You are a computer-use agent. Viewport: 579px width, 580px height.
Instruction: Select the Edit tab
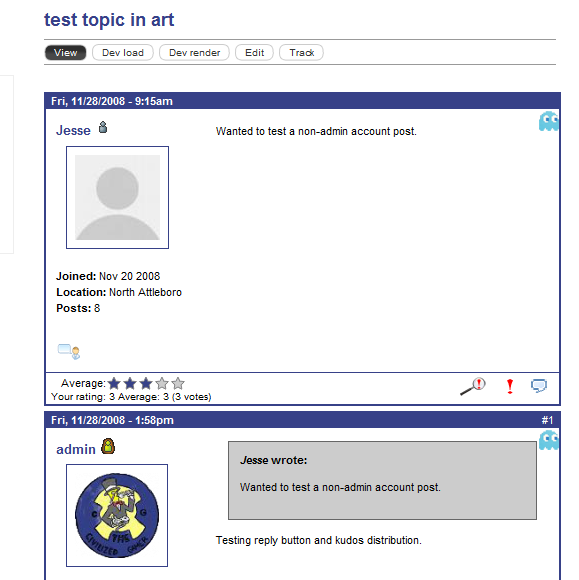click(255, 53)
